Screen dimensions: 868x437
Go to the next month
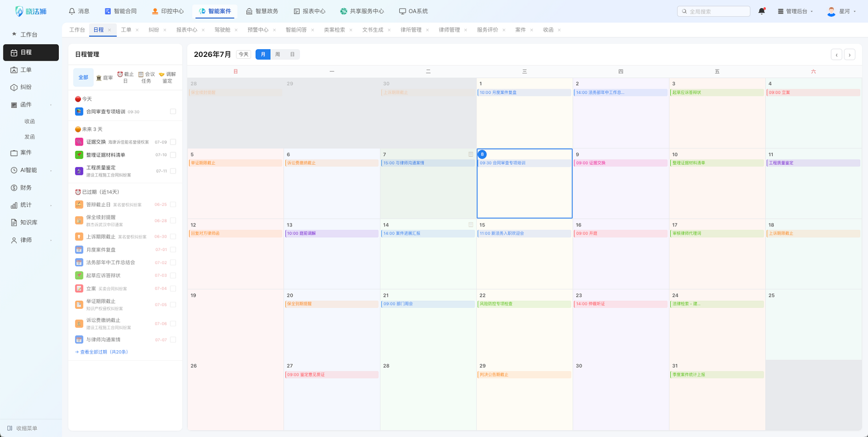[850, 54]
